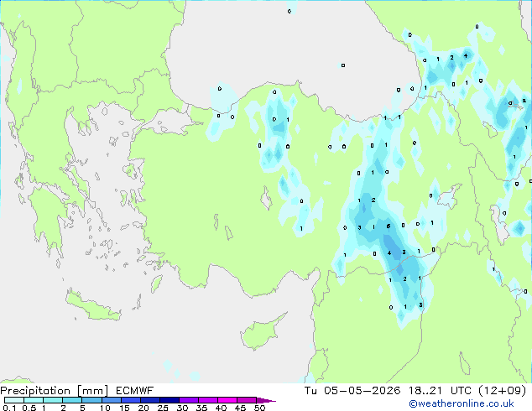Click the island of Crete on map
Viewport: 532px width, 411px height.
[x=93, y=307]
